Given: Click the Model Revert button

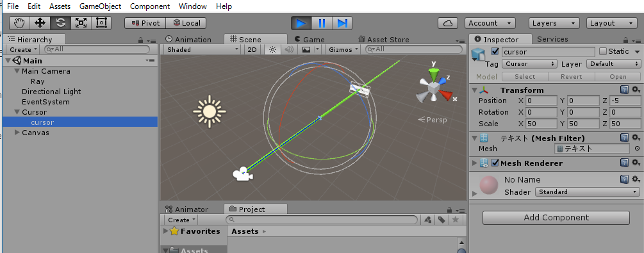Looking at the screenshot, I should tap(572, 77).
